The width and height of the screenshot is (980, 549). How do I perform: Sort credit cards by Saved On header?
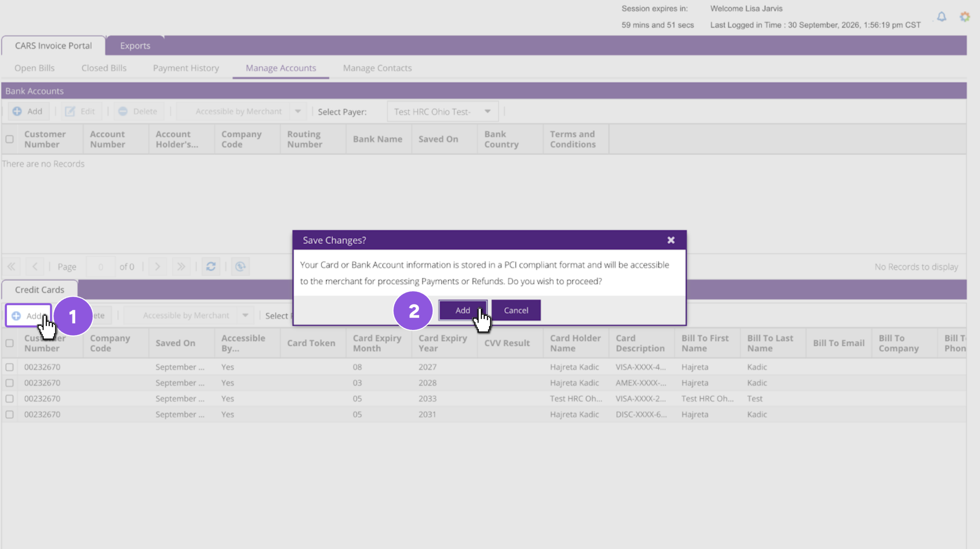point(181,343)
